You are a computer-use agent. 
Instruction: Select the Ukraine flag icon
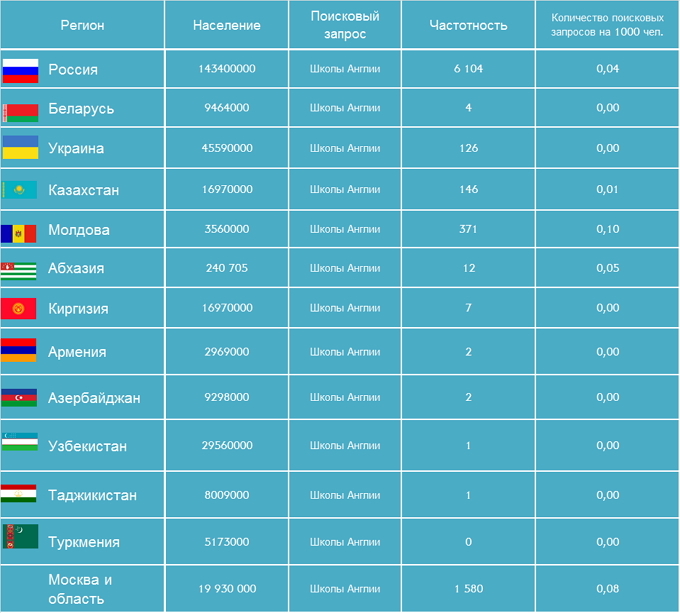pyautogui.click(x=20, y=147)
